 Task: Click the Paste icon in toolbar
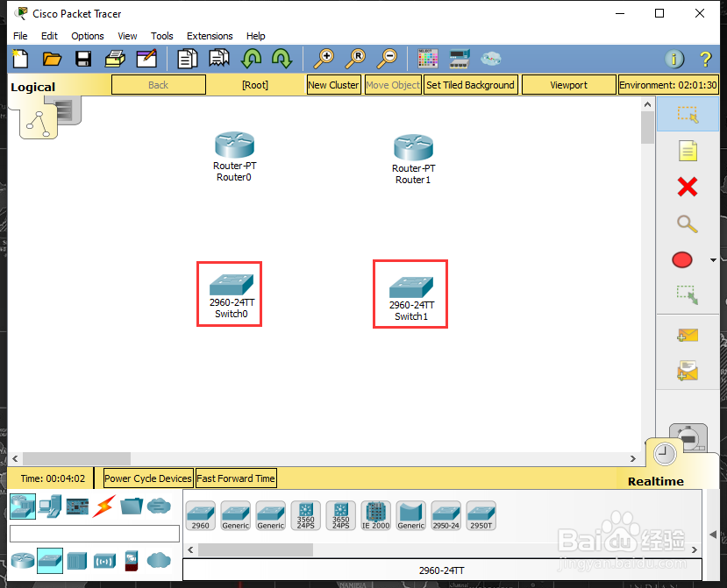tap(219, 59)
